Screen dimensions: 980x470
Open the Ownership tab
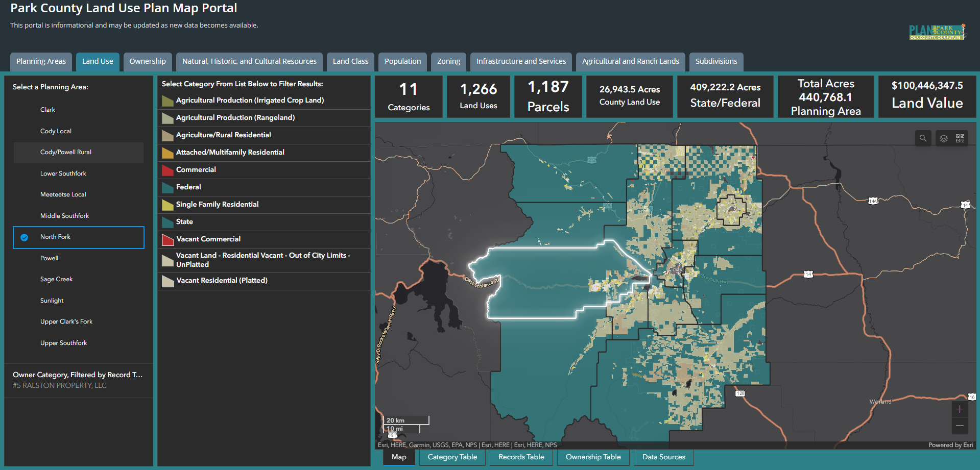148,61
